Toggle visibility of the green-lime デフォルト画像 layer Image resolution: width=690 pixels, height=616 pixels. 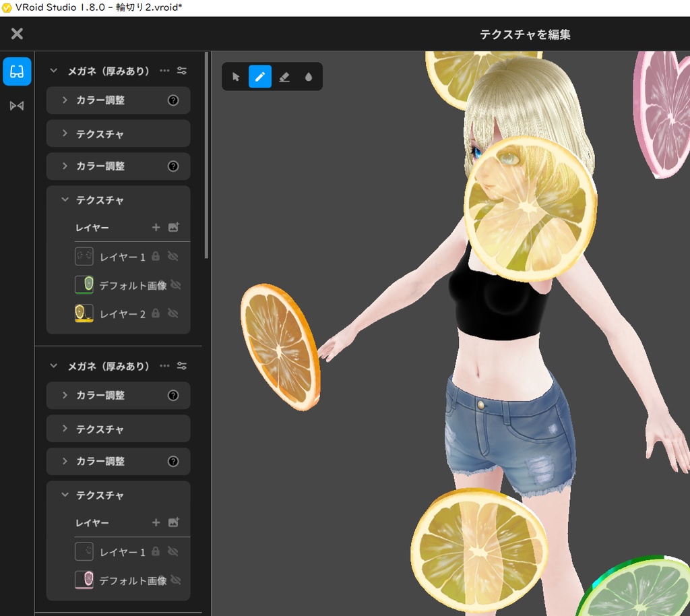pyautogui.click(x=176, y=285)
